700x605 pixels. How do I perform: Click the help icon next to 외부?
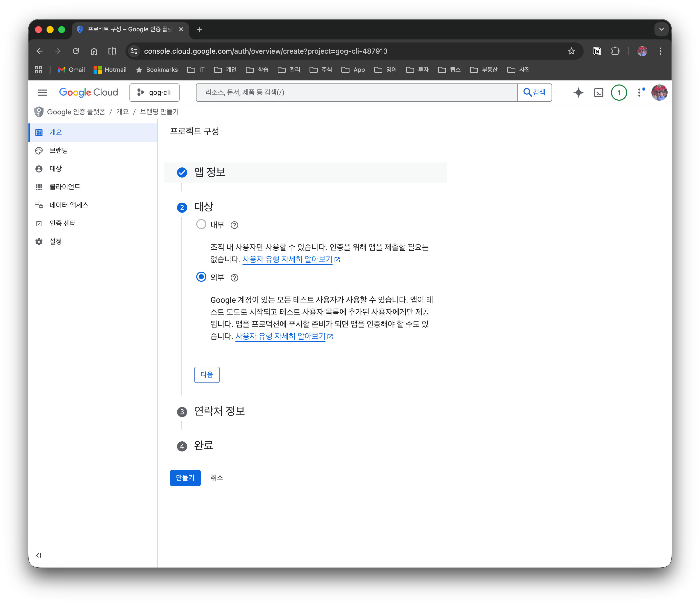(234, 278)
